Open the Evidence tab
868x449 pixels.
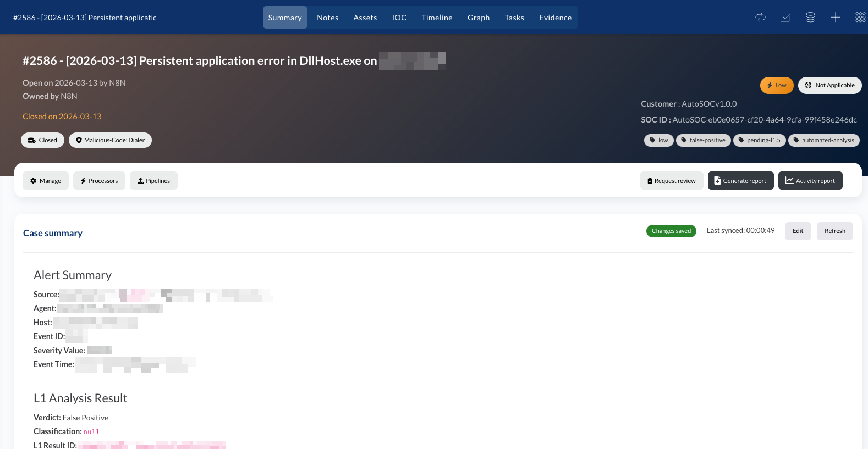coord(555,18)
